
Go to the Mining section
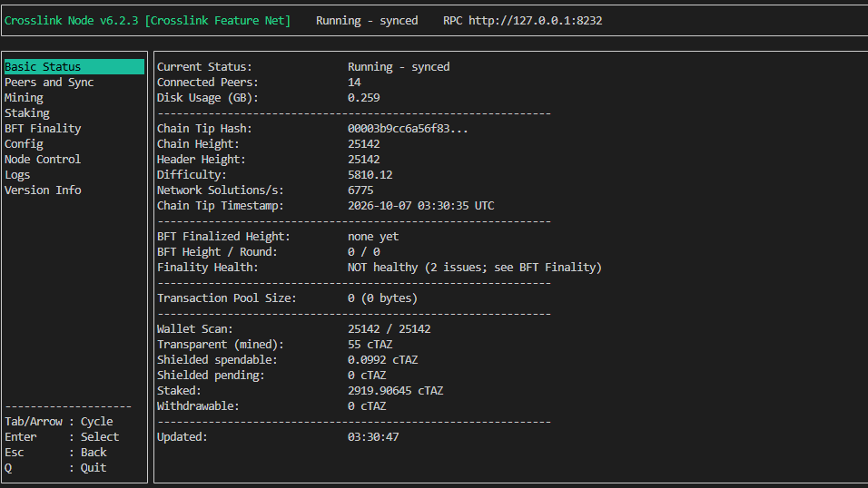point(24,97)
